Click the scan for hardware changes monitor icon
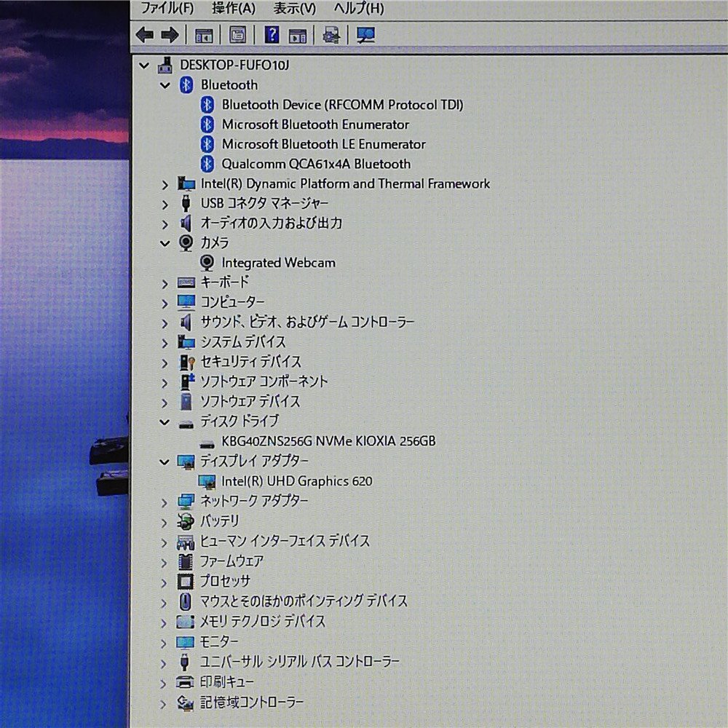Viewport: 728px width, 728px height. tap(365, 34)
